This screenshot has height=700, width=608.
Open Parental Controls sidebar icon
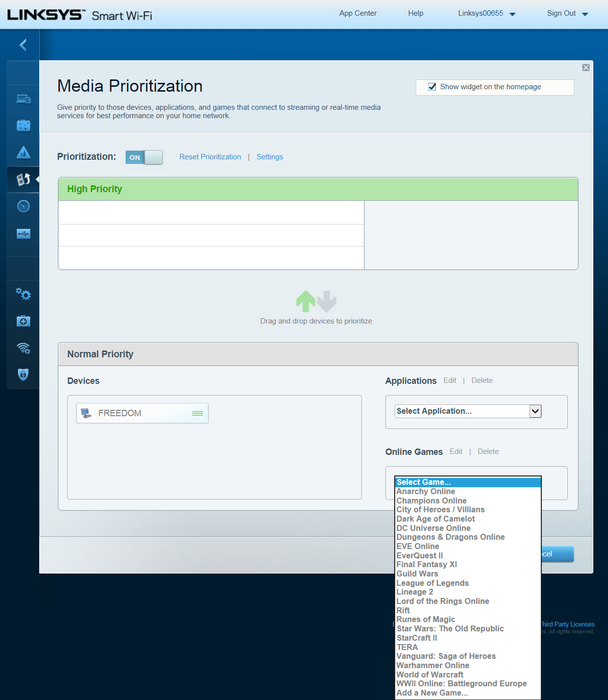24,152
